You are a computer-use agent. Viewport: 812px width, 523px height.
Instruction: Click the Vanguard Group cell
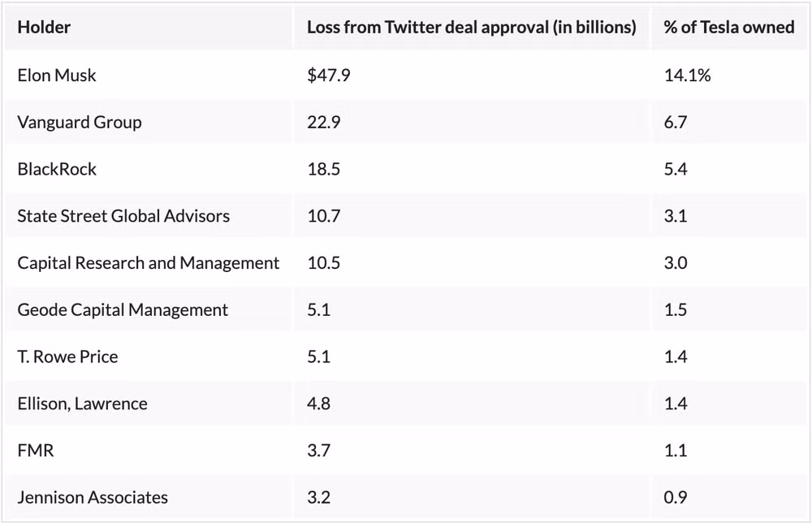point(80,123)
